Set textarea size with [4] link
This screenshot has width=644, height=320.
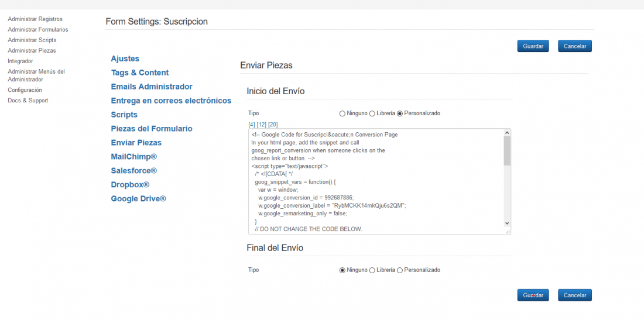pyautogui.click(x=252, y=124)
